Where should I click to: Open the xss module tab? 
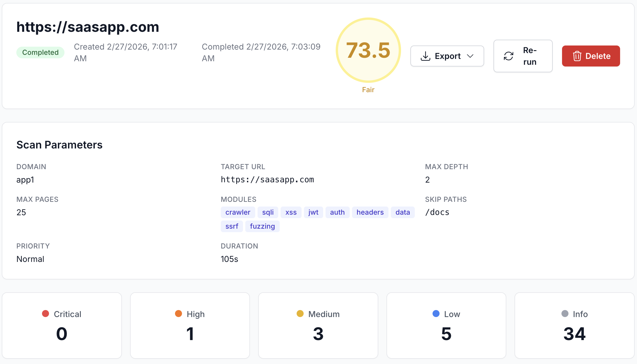click(x=291, y=212)
